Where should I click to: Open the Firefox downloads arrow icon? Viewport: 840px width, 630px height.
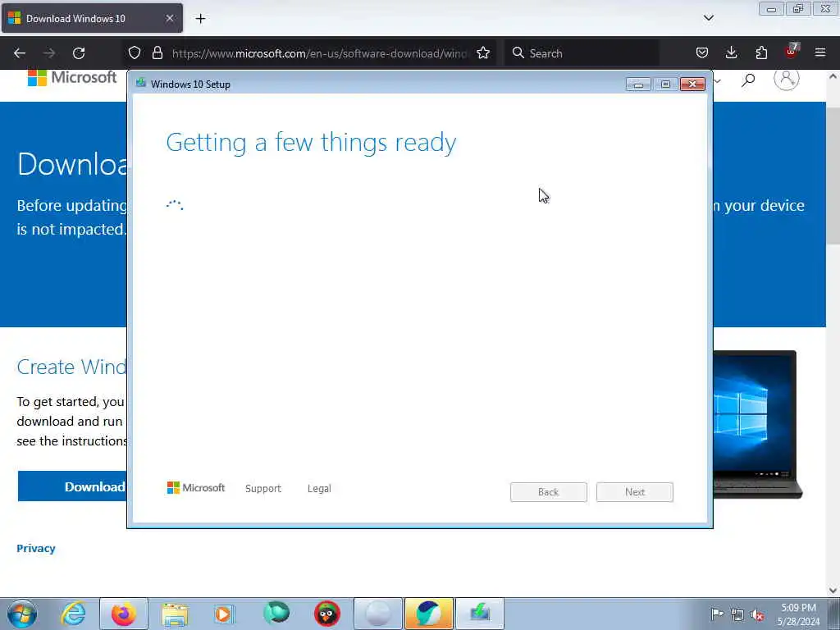731,52
